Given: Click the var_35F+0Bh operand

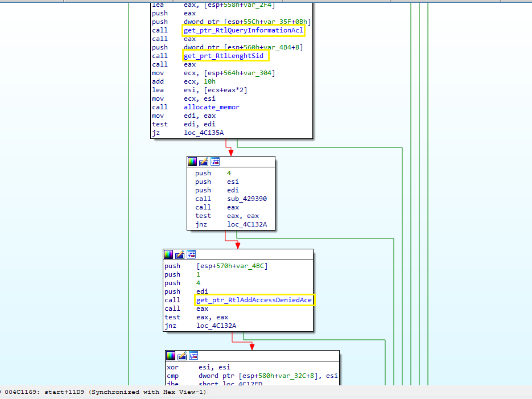Looking at the screenshot, I should click(285, 22).
